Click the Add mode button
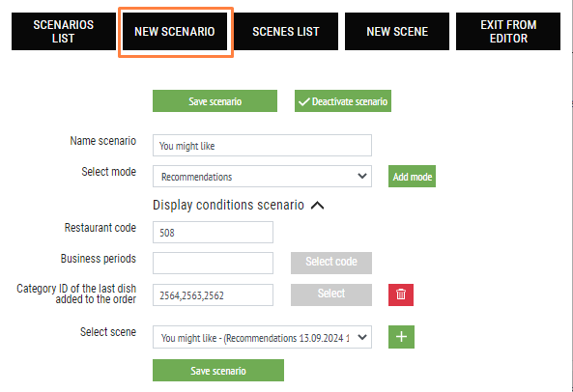 coord(412,177)
